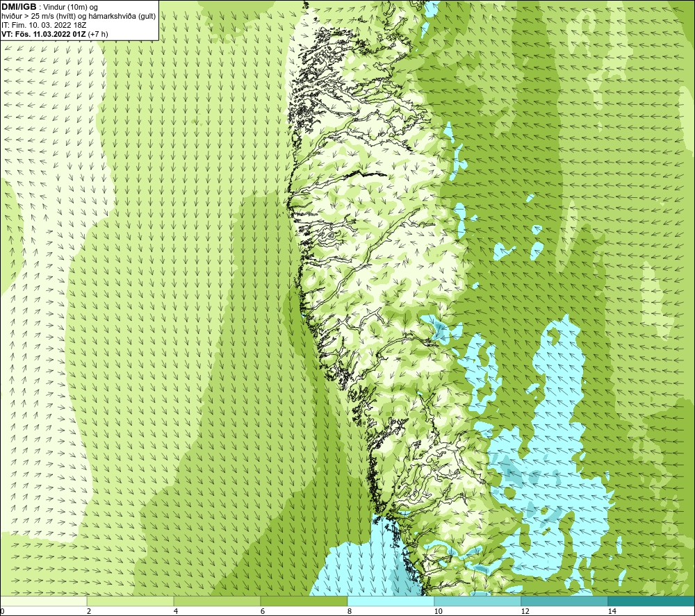The image size is (695, 616).
Task: Click the '2' label on the color scale
Action: [89, 612]
